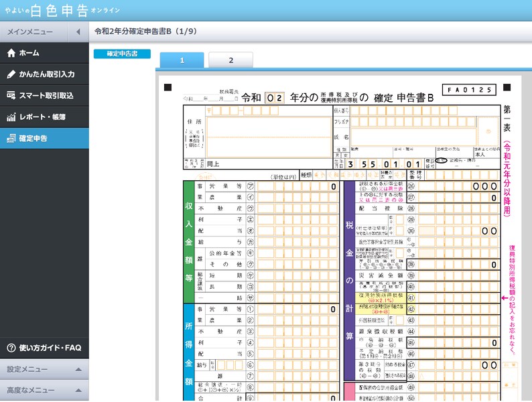532x402 pixels.
Task: Switch to form page tab 1
Action: click(182, 60)
